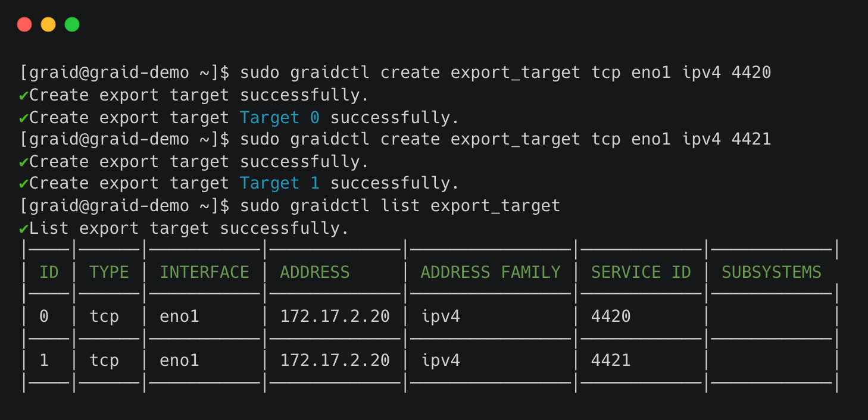Screen dimensions: 868x420
Task: Click the yellow minimize traffic light
Action: 48,24
